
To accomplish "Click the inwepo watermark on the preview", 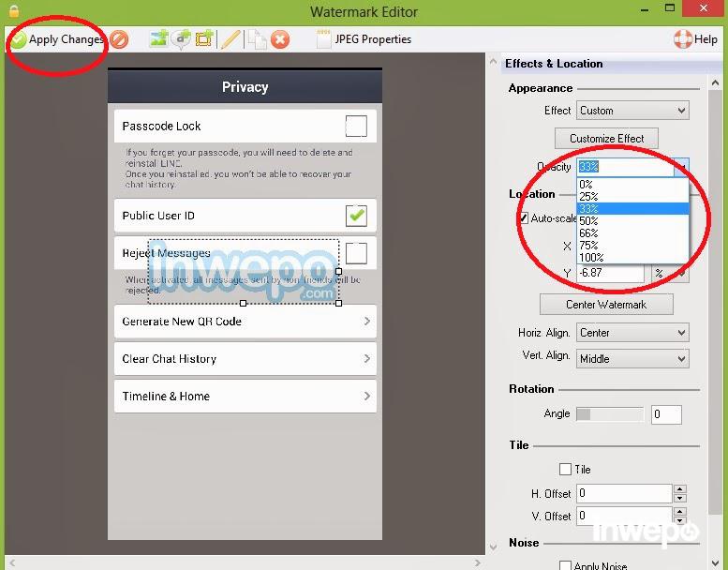I will 244,272.
